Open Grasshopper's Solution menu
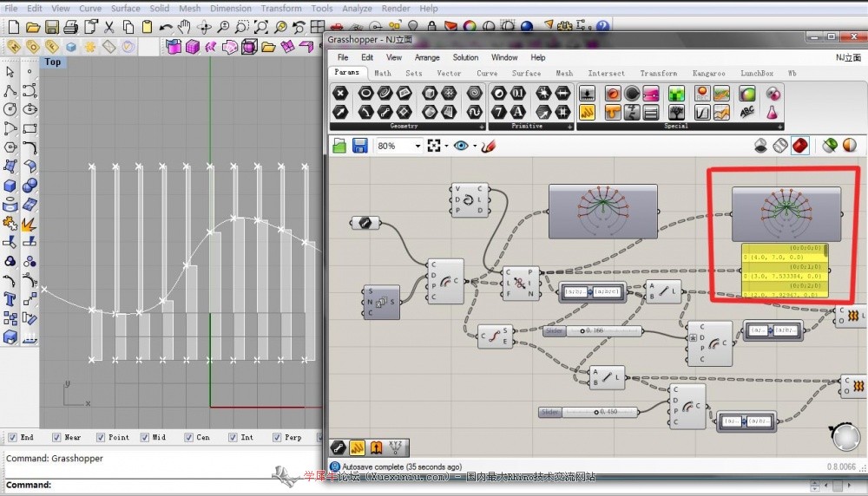Viewport: 868px width, 496px height. (465, 57)
